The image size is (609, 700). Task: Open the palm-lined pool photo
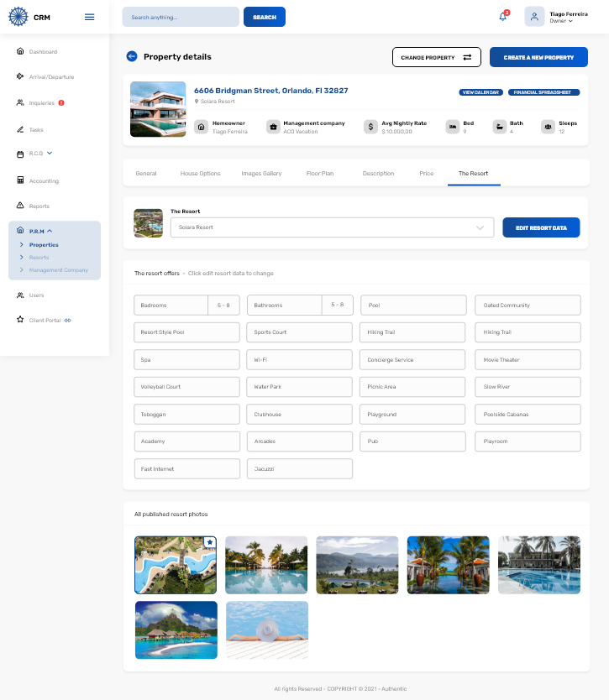point(266,565)
